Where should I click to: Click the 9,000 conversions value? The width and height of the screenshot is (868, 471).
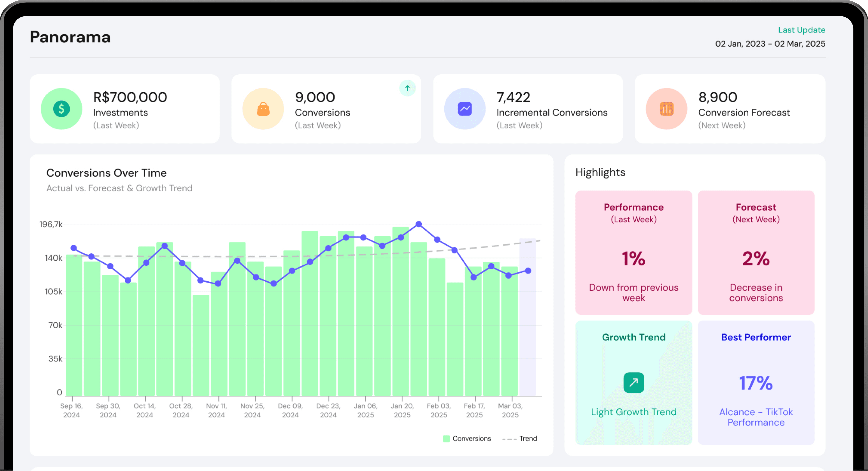[315, 97]
